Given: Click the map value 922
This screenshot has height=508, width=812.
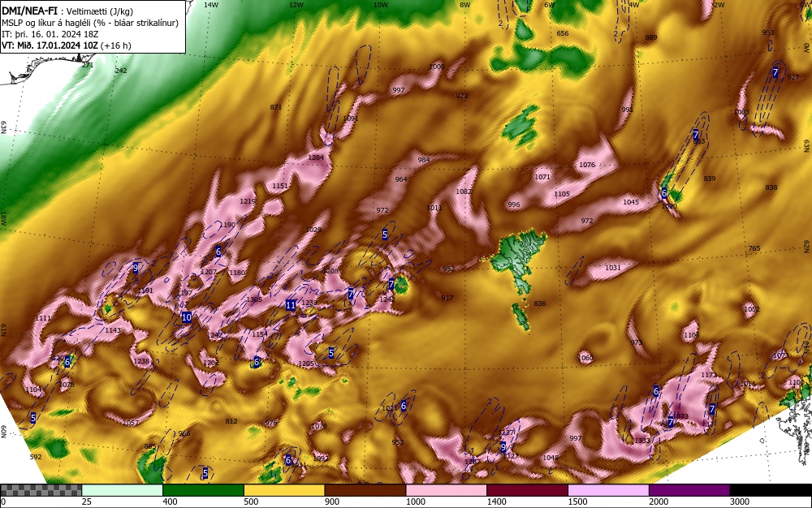Looking at the screenshot, I should (x=461, y=96).
